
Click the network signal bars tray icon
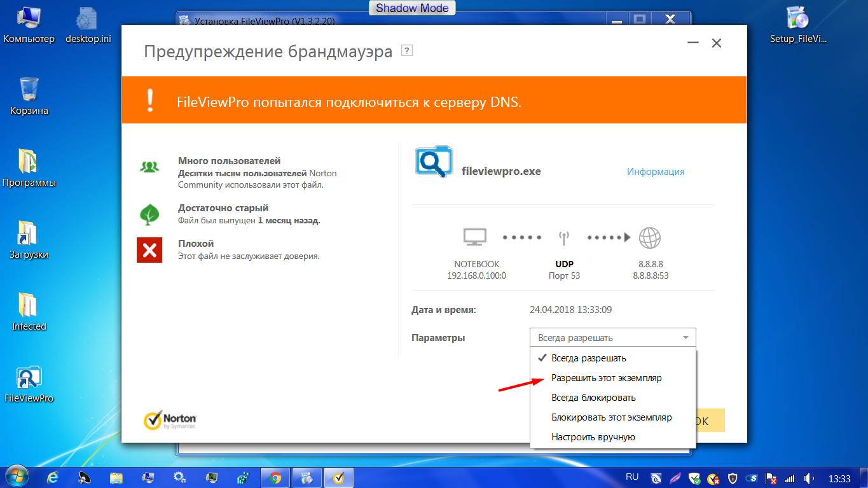[x=790, y=478]
